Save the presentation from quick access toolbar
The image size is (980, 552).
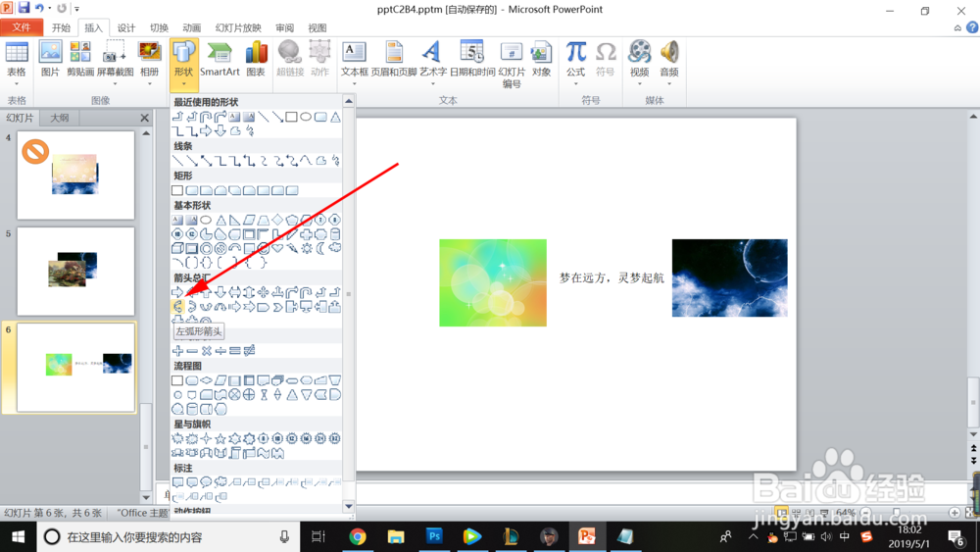coord(24,8)
